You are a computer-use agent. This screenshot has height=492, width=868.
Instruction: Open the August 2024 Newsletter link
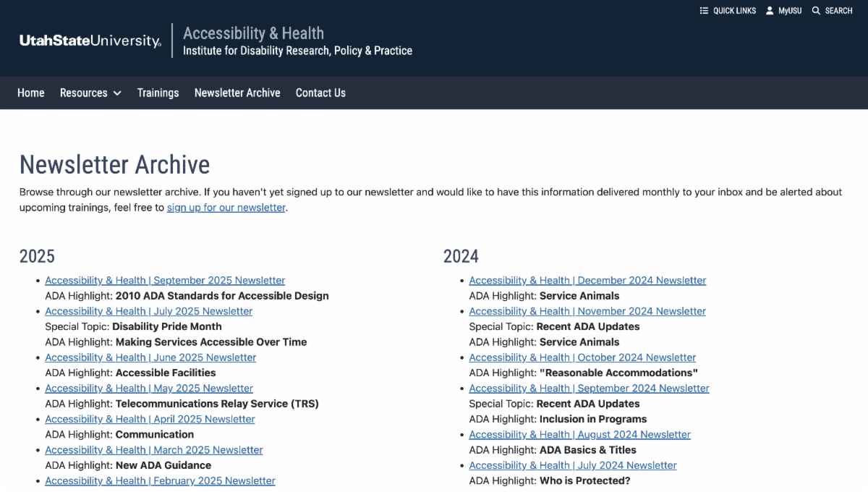pos(579,435)
